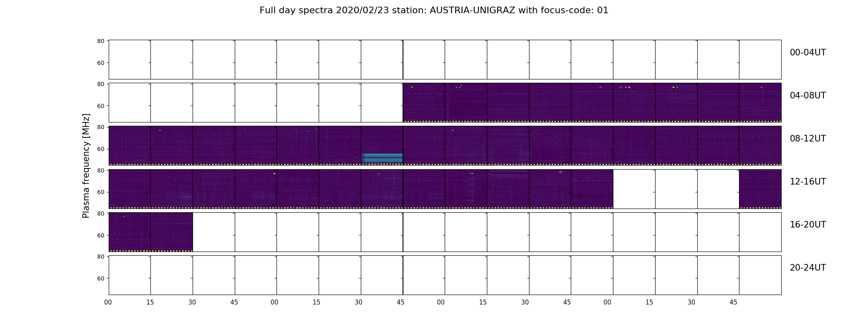Click the 60 MHz tick of the 00-04UT row

point(100,63)
